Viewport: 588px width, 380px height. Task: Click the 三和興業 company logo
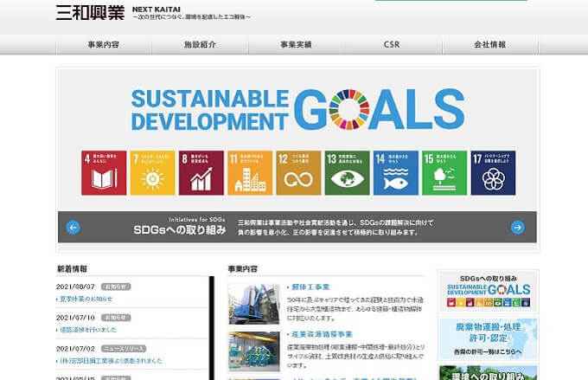[x=90, y=12]
